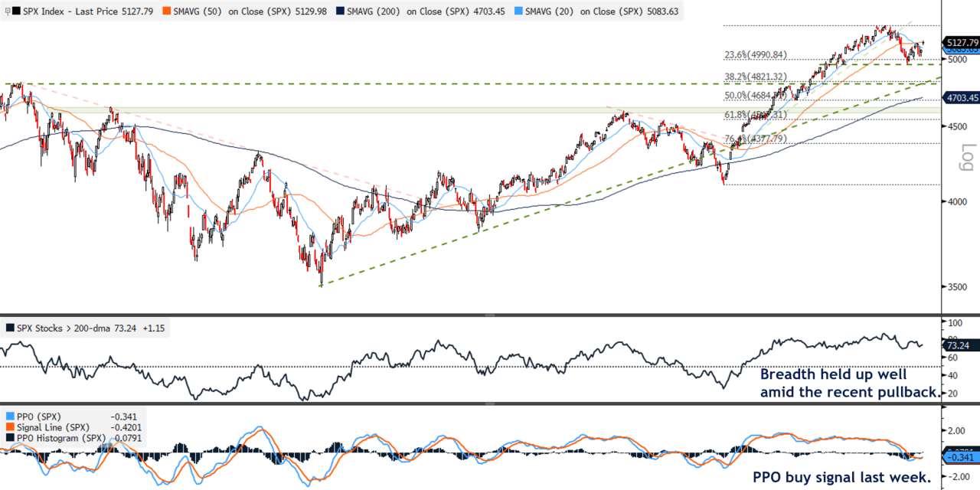
Task: Click the pushpin icon beside the SPX Index legend
Action: 8,11
